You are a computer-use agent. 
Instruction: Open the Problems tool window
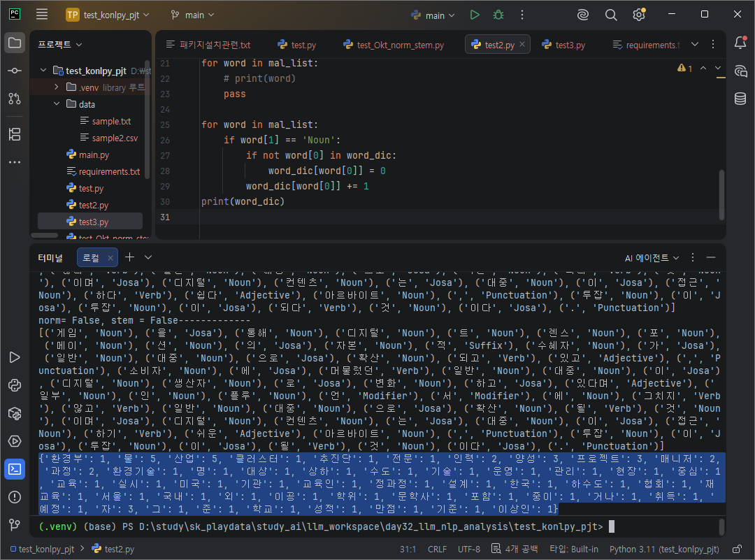tap(15, 497)
